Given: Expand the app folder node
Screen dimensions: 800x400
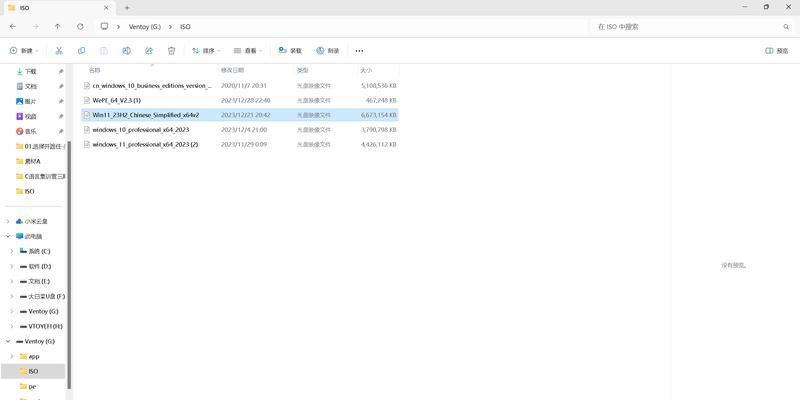Looking at the screenshot, I should [12, 356].
